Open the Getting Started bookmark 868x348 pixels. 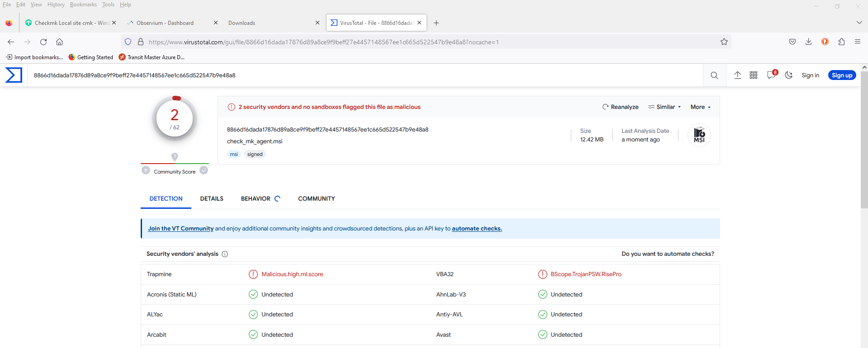[90, 57]
